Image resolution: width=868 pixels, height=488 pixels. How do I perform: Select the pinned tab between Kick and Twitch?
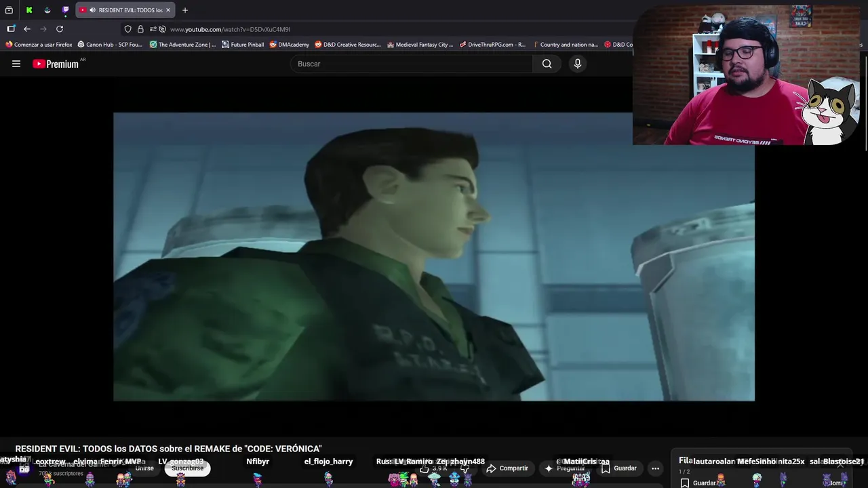coord(47,10)
